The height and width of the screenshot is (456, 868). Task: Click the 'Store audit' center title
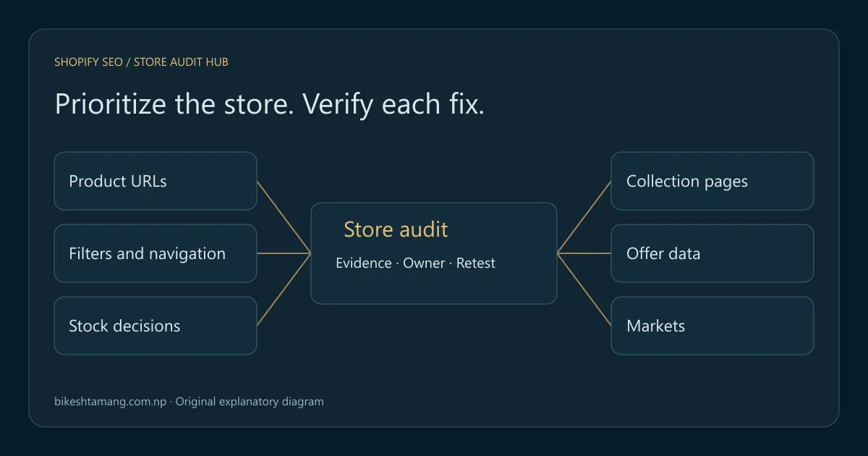click(x=396, y=230)
